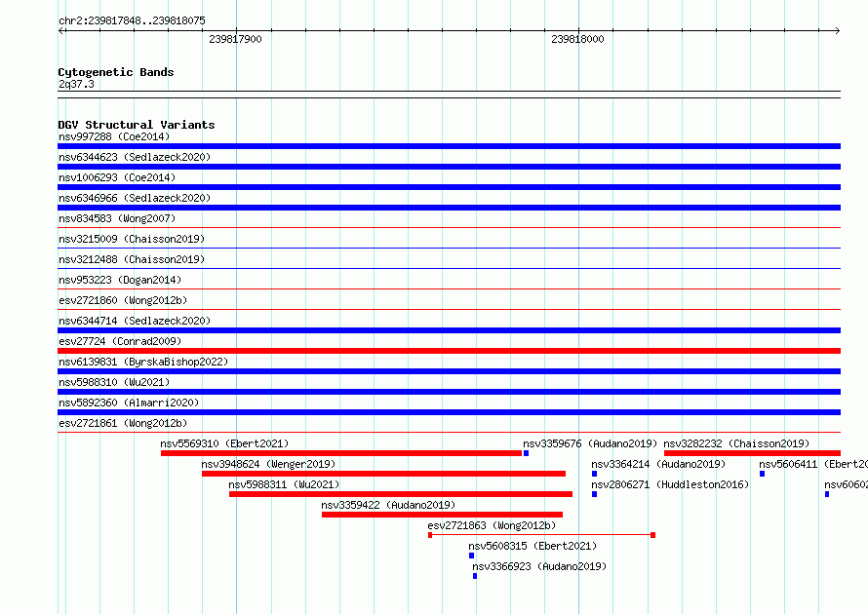Select red bar of nsv3359422

(443, 515)
